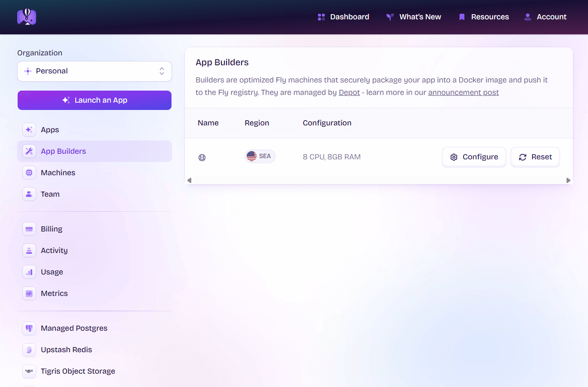This screenshot has width=588, height=387.
Task: Select App Builders in sidebar
Action: point(95,151)
